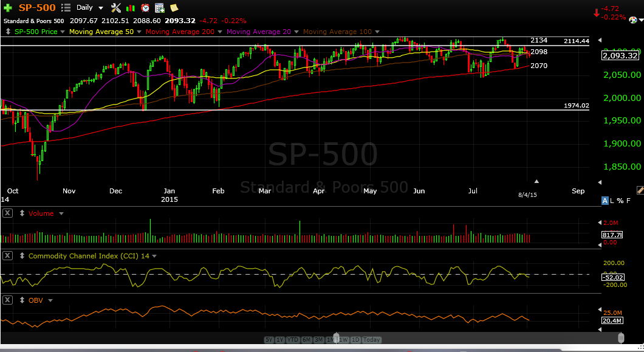Expand the Moving Average 50 dropdown arrow
The image size is (644, 352).
pos(139,32)
